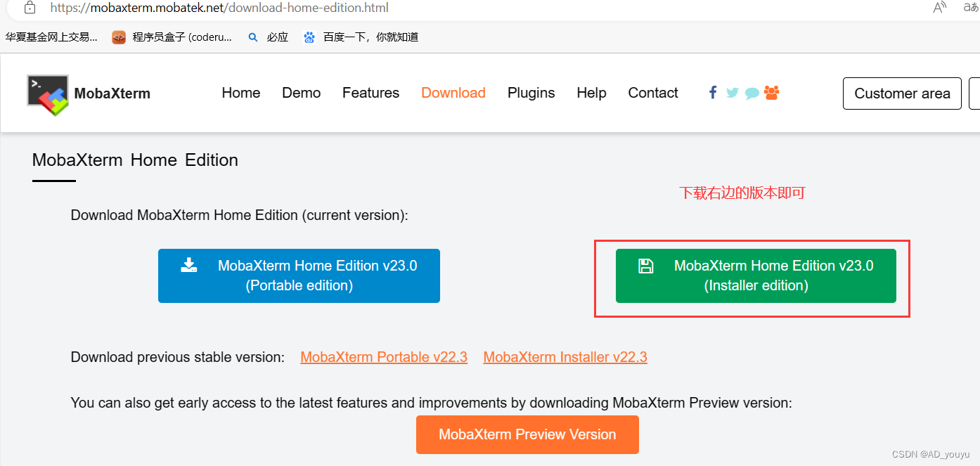Screen dimensions: 980x466
Task: Download the MobaXterm Preview Version
Action: click(x=527, y=434)
